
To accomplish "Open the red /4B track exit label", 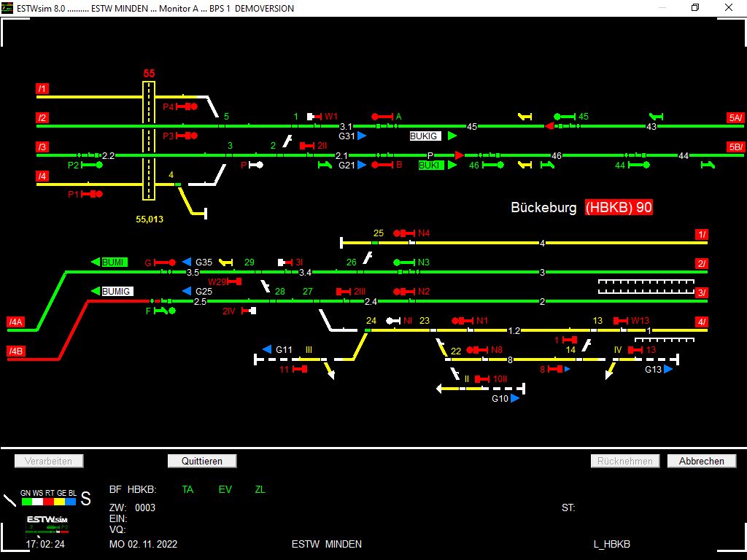I will pos(16,351).
